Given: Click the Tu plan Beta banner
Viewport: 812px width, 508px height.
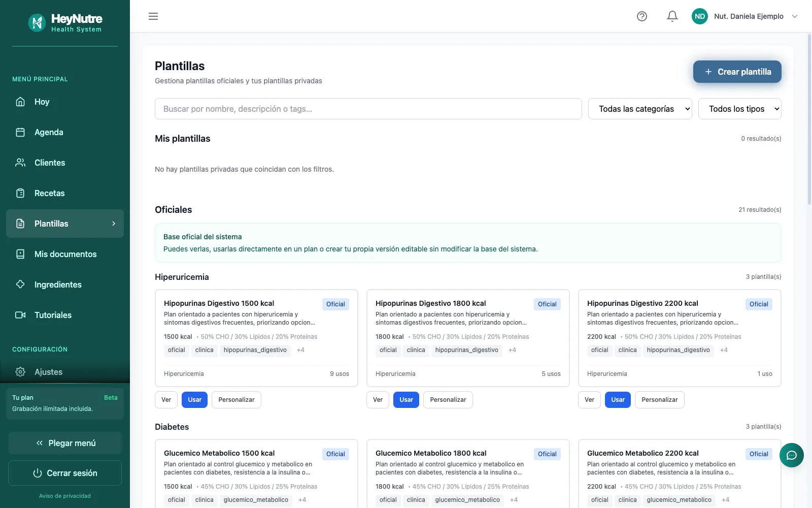Looking at the screenshot, I should 65,403.
